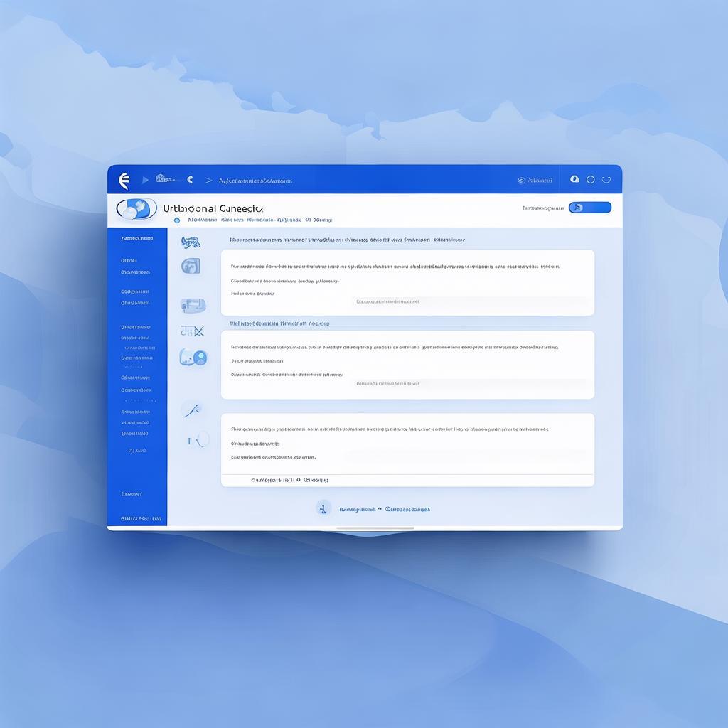Click the hollow circle icon in the top bar

pyautogui.click(x=591, y=180)
